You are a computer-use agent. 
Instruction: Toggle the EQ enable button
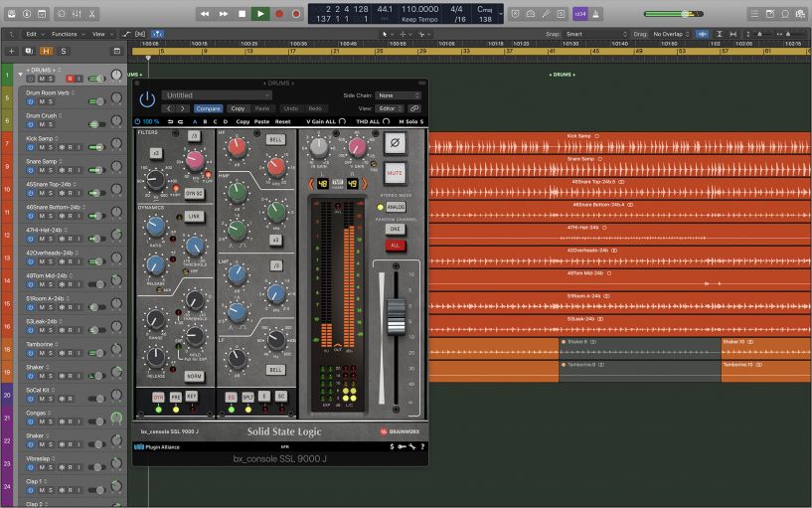[x=231, y=397]
